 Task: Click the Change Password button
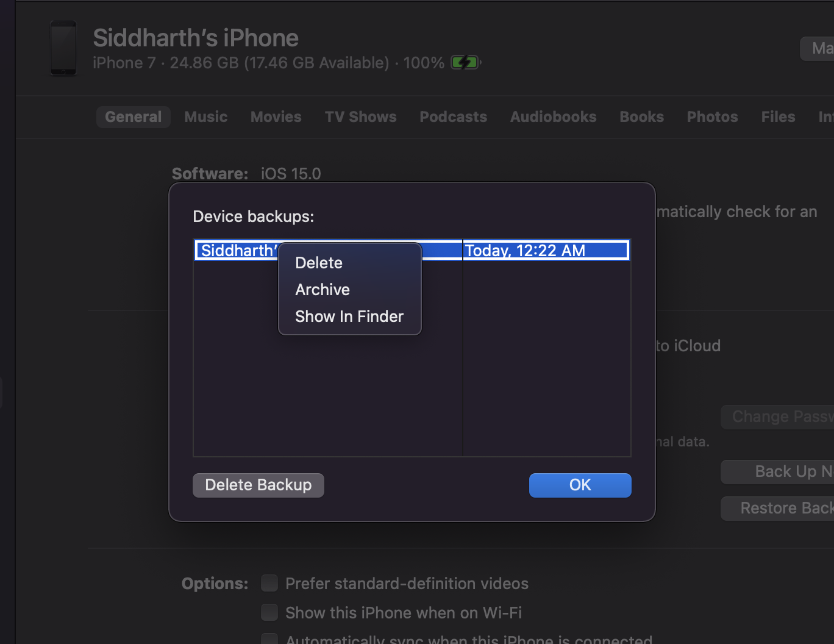point(778,417)
